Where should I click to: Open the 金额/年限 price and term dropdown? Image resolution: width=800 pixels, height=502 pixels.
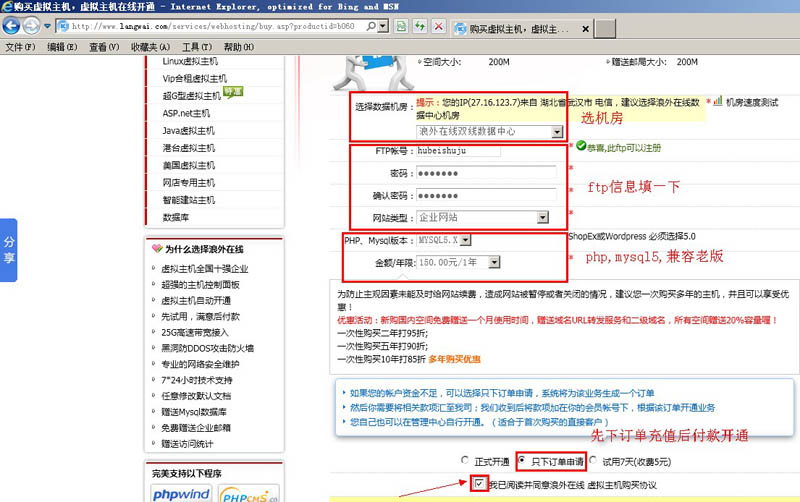pos(496,262)
